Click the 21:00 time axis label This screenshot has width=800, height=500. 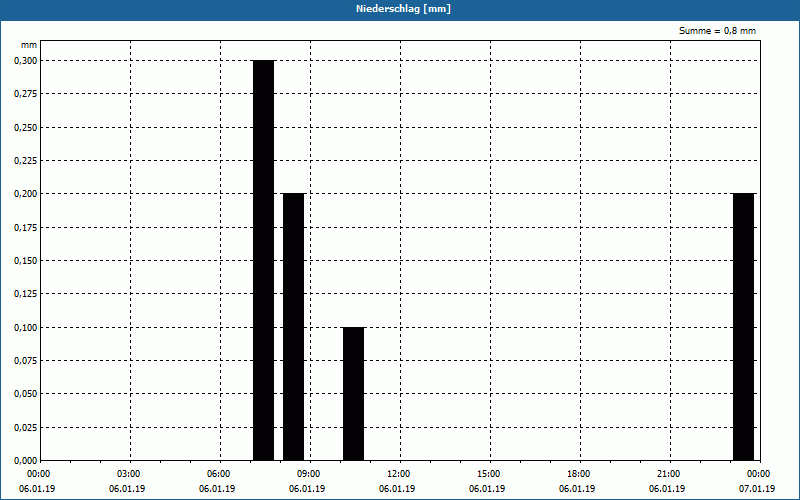(x=670, y=474)
